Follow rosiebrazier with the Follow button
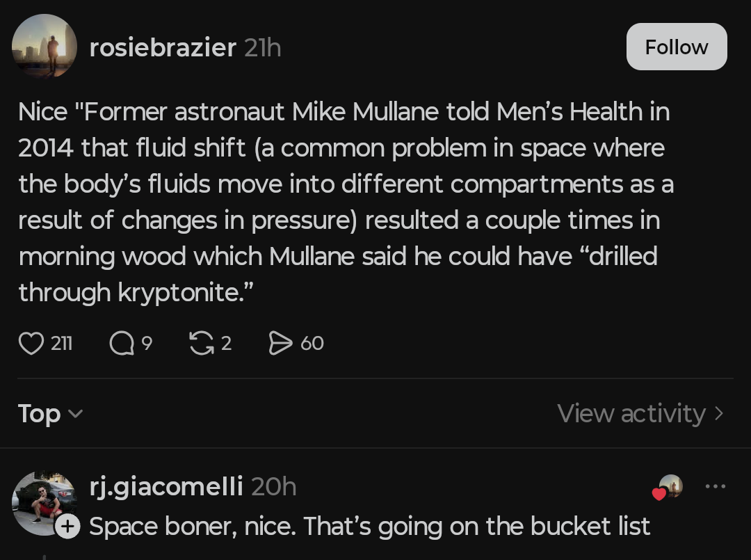751x560 pixels. coord(676,47)
